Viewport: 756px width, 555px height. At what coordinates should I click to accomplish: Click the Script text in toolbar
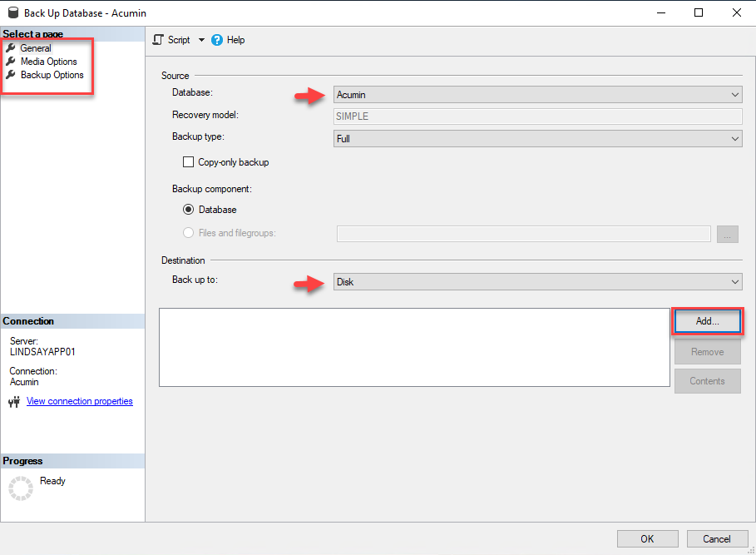click(179, 40)
